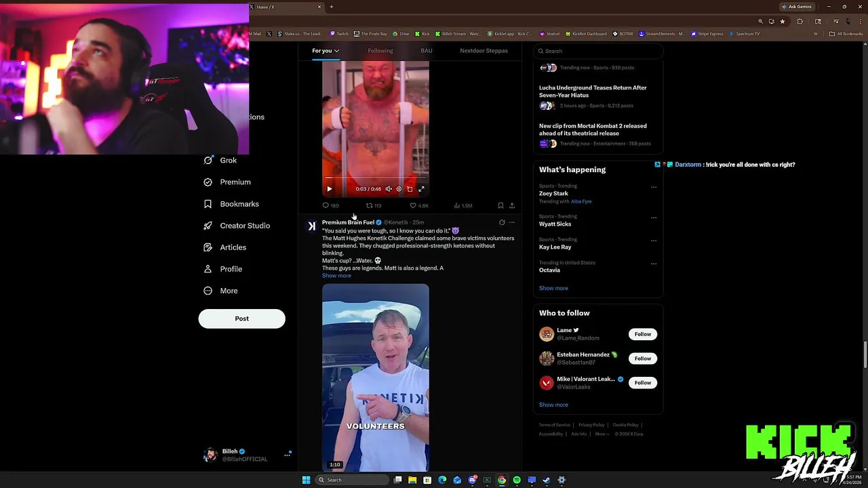Screen dimensions: 868x488
Task: Open The Pirate Bay bookmark
Action: (x=370, y=34)
